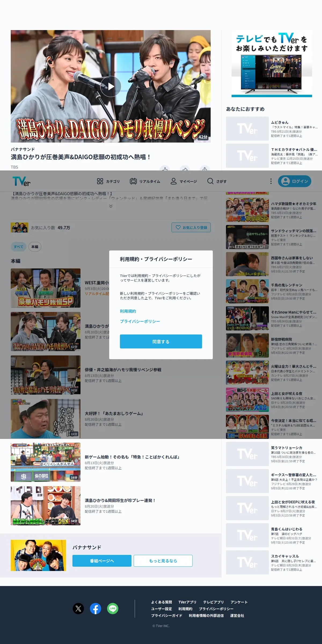Open the テレビアプリ footer link
The image size is (322, 644).
click(x=213, y=602)
